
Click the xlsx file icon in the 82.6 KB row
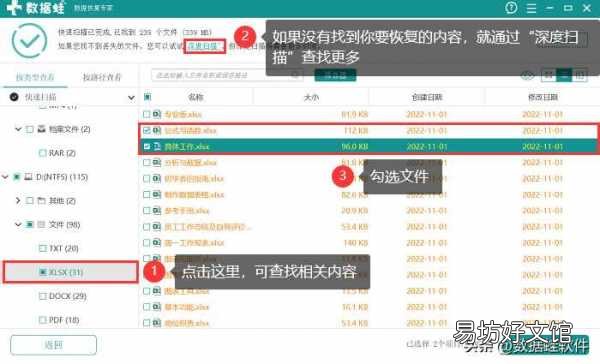157,194
